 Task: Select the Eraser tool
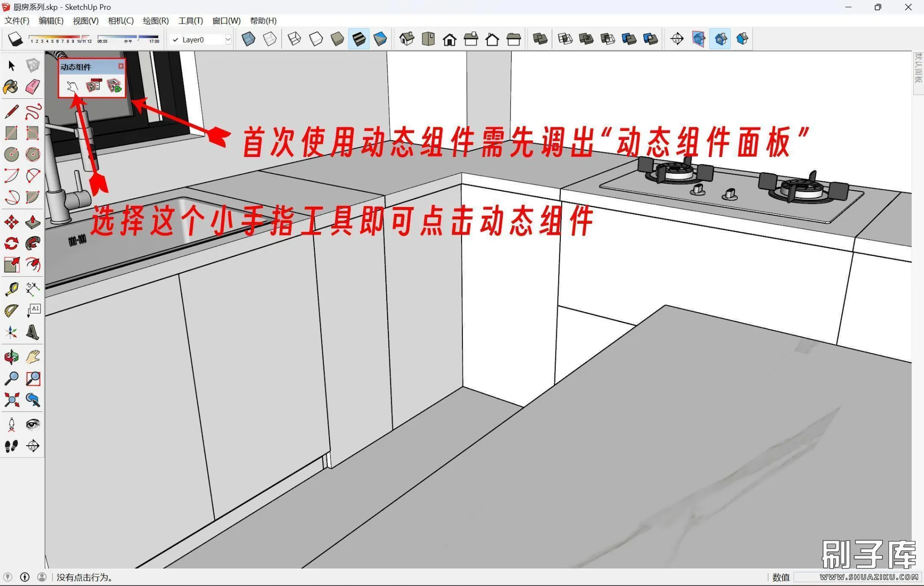[32, 87]
